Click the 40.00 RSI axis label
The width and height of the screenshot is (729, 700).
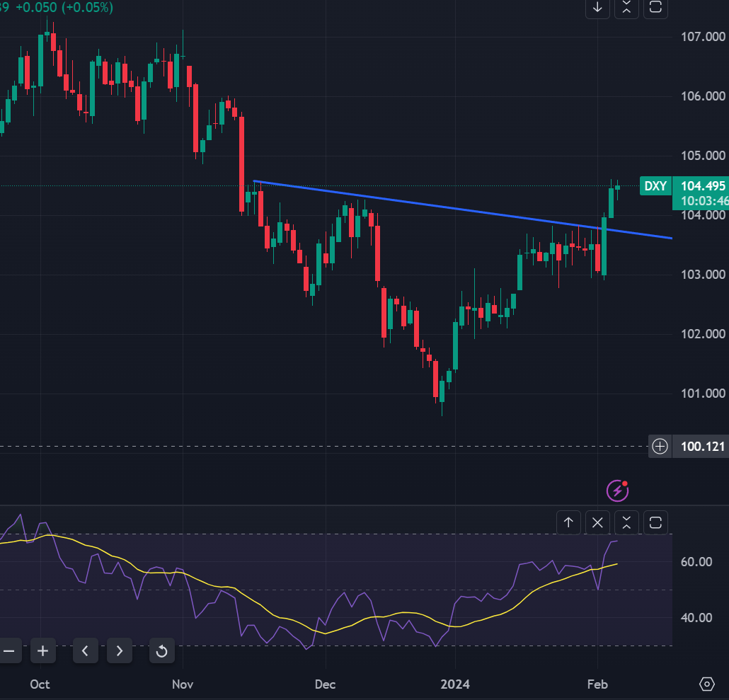(x=696, y=618)
